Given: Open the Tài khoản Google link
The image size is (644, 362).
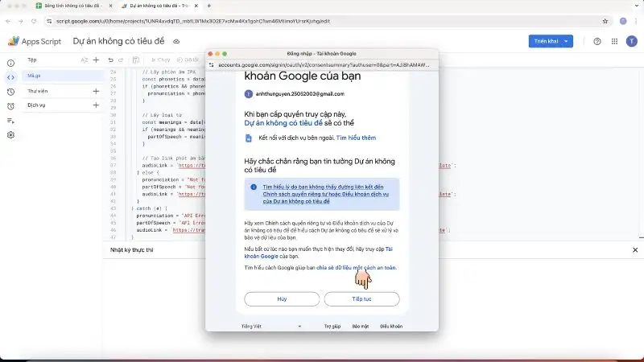Looking at the screenshot, I should pos(318,253).
